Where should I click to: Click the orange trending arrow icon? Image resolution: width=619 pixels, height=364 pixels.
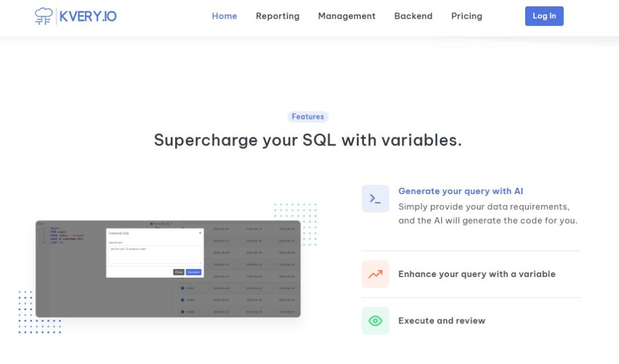coord(375,274)
